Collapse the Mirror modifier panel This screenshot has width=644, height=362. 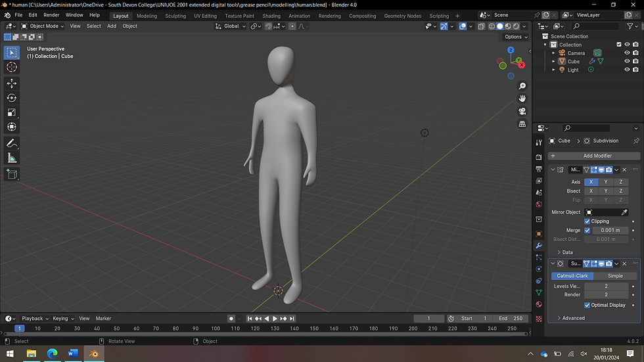tap(553, 170)
